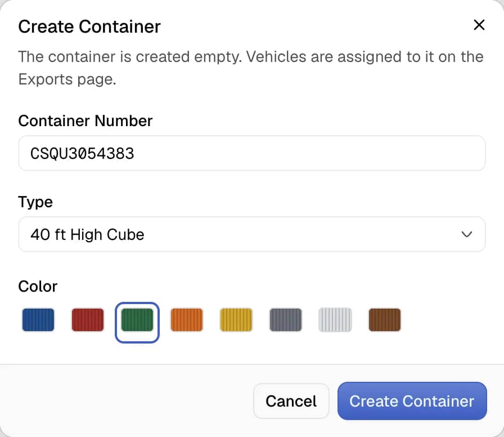Close the Create Container dialog
The width and height of the screenshot is (504, 437).
pyautogui.click(x=479, y=25)
